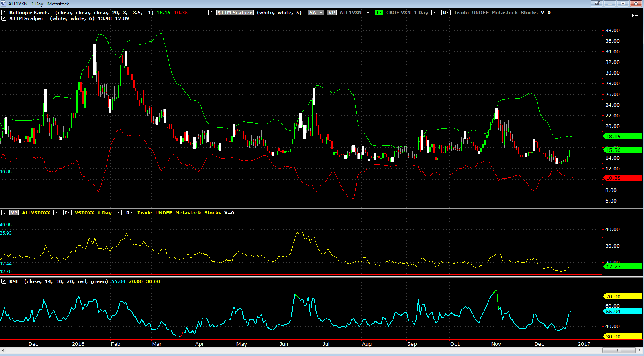Screen dimensions: 644x356
Task: Click the green 18.15 upper band price tag
Action: click(x=622, y=136)
